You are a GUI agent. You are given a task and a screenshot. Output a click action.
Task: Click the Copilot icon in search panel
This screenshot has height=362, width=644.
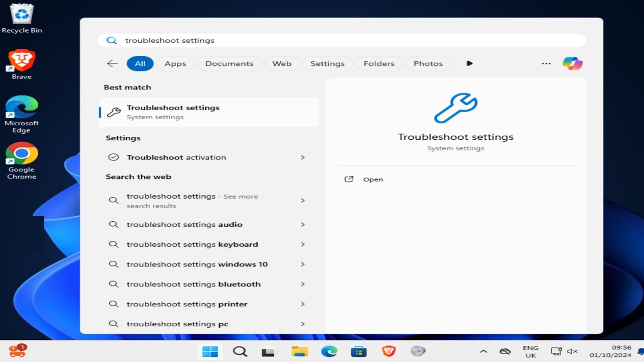tap(573, 63)
